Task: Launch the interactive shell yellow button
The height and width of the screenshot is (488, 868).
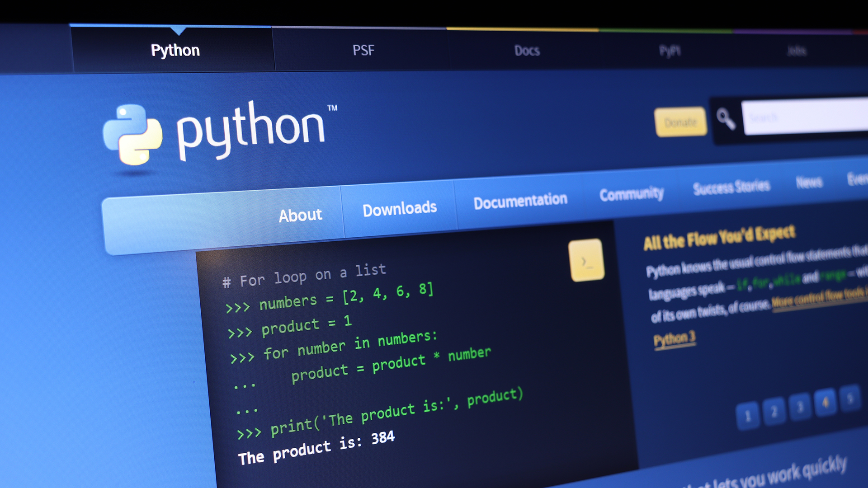Action: pos(586,260)
